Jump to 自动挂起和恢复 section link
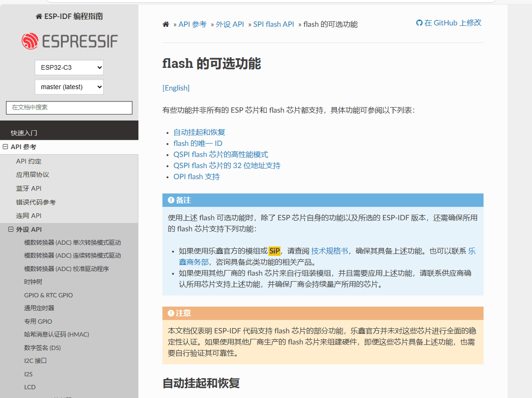This screenshot has height=398, width=532. pos(199,132)
